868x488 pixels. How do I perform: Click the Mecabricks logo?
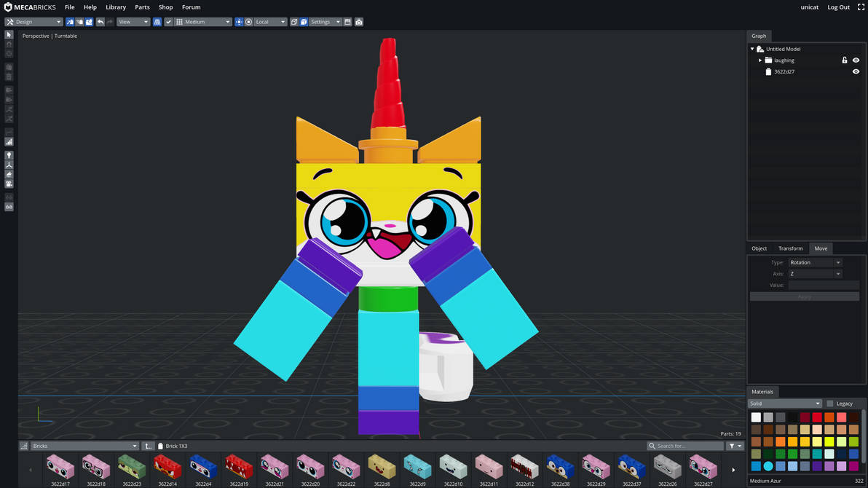click(x=30, y=7)
